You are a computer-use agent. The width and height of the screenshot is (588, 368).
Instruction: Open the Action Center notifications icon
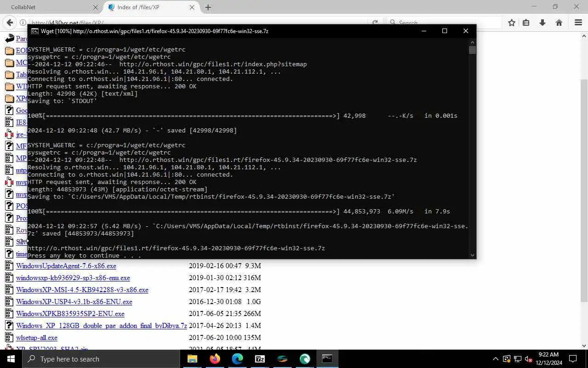coord(573,359)
